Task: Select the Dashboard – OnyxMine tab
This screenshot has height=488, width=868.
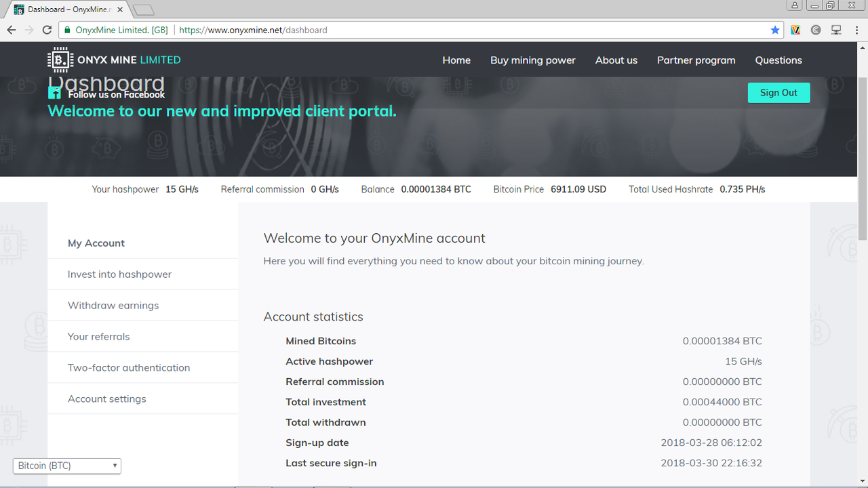Action: pos(68,10)
